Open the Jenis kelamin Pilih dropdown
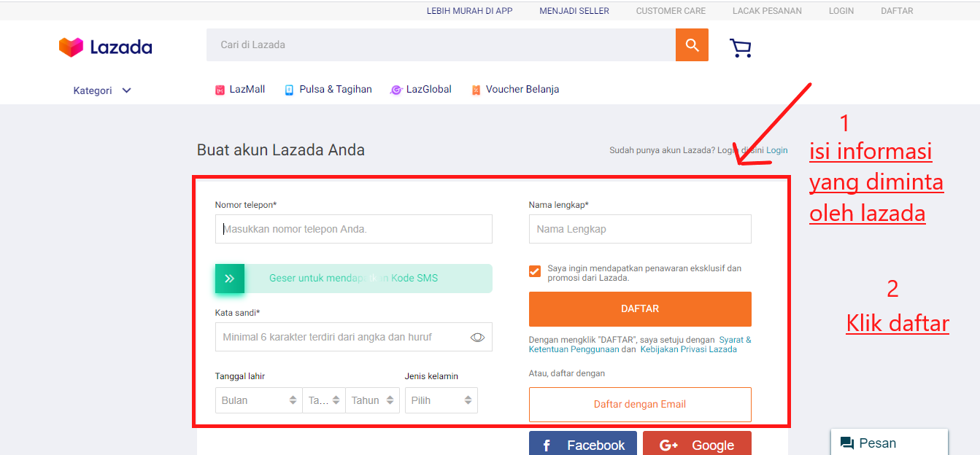Screen dimensions: 980x455 [441, 400]
